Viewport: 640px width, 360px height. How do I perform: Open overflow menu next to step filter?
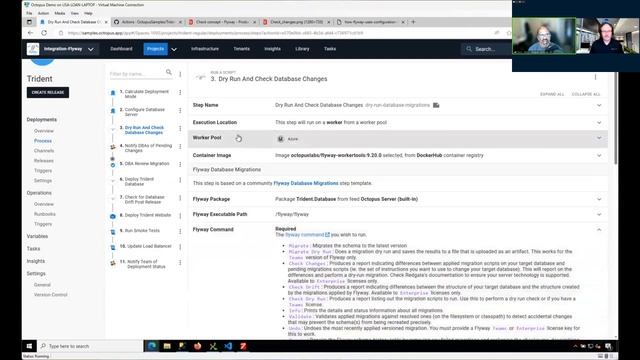pos(180,74)
